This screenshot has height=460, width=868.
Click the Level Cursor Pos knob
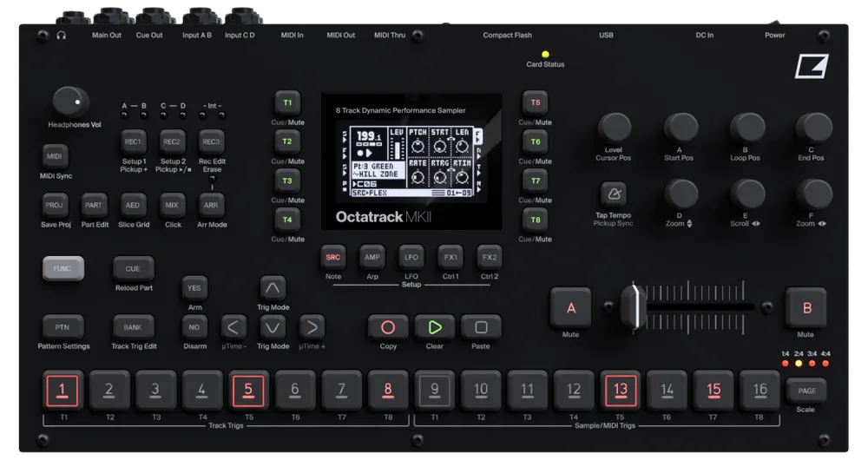tap(614, 128)
